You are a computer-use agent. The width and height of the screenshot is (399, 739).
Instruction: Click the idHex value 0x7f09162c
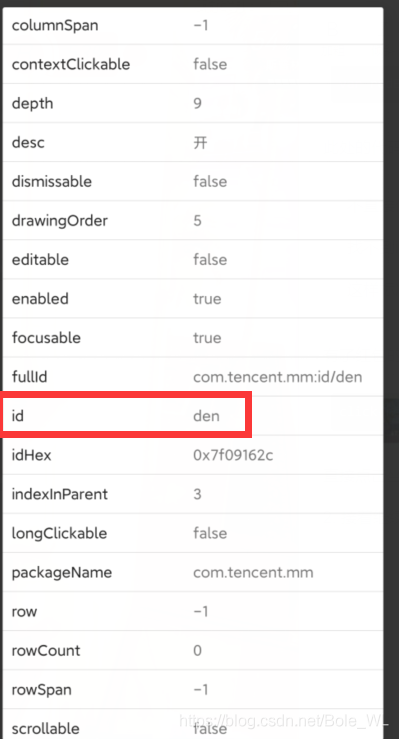tap(233, 455)
